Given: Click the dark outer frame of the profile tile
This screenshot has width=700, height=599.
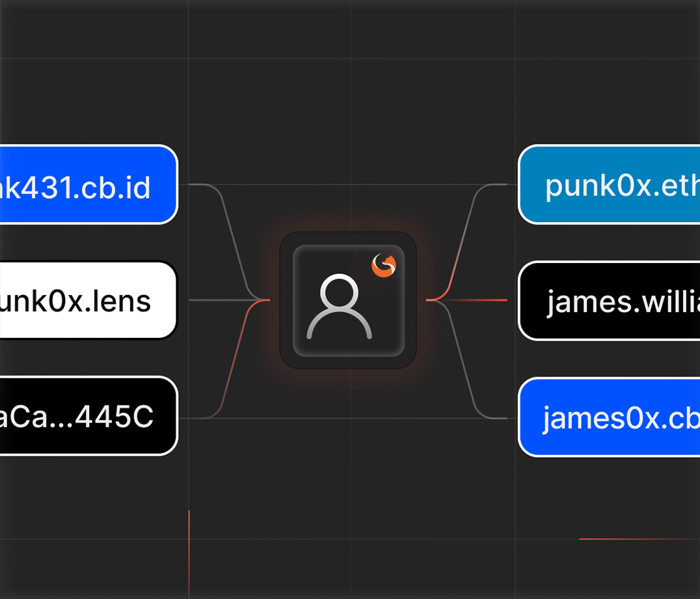Looking at the screenshot, I should pos(348,363).
